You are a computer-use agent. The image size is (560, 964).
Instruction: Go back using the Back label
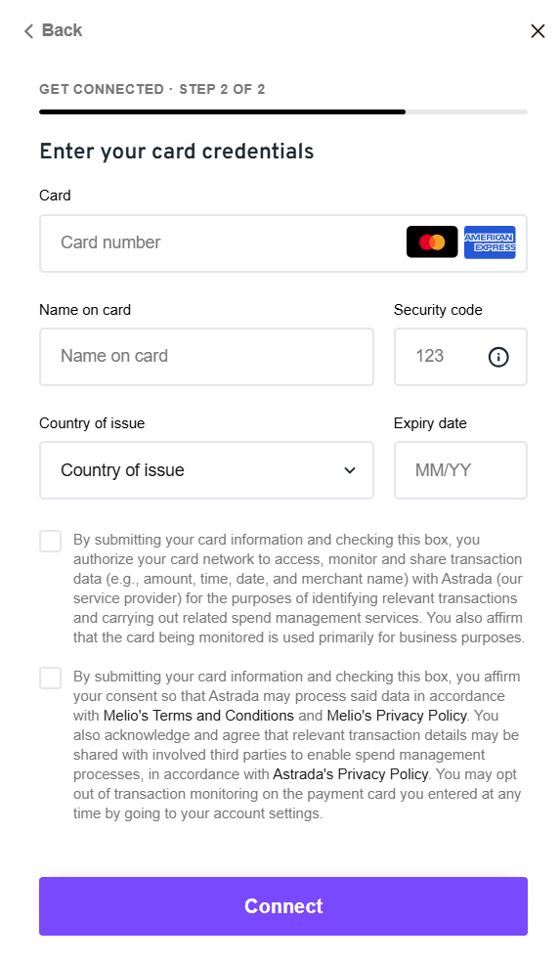click(62, 30)
